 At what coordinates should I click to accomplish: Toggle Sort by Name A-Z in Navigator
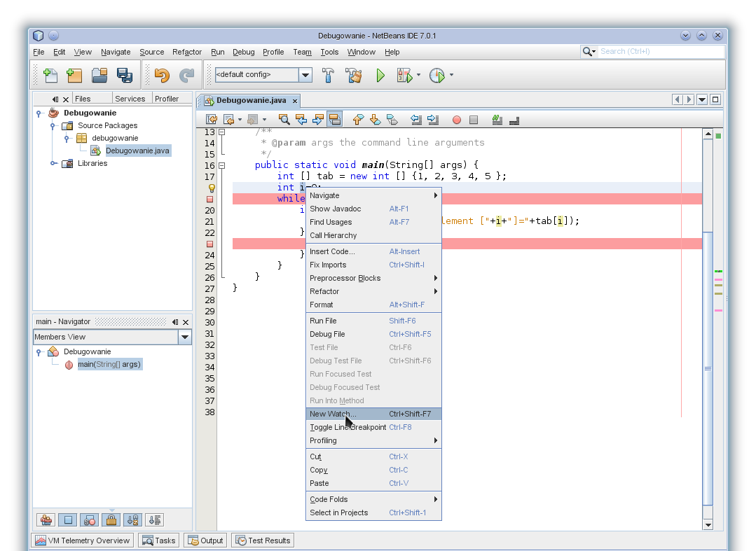[x=132, y=519]
